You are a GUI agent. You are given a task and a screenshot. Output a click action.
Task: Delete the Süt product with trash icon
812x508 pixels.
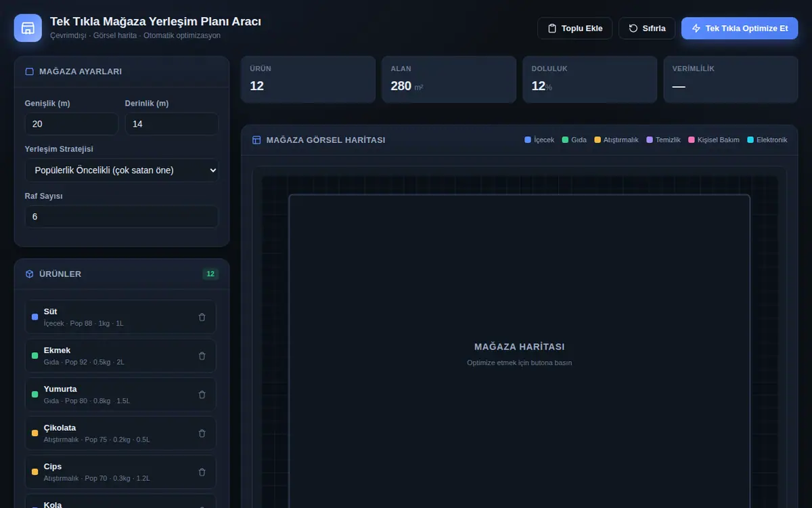click(x=202, y=317)
